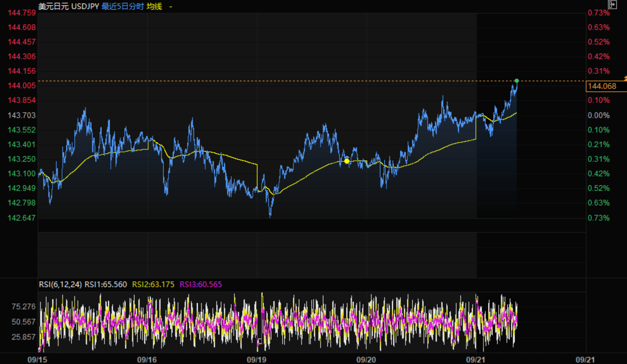Click the 143.401 price axis label
627x364 pixels.
[x=22, y=144]
